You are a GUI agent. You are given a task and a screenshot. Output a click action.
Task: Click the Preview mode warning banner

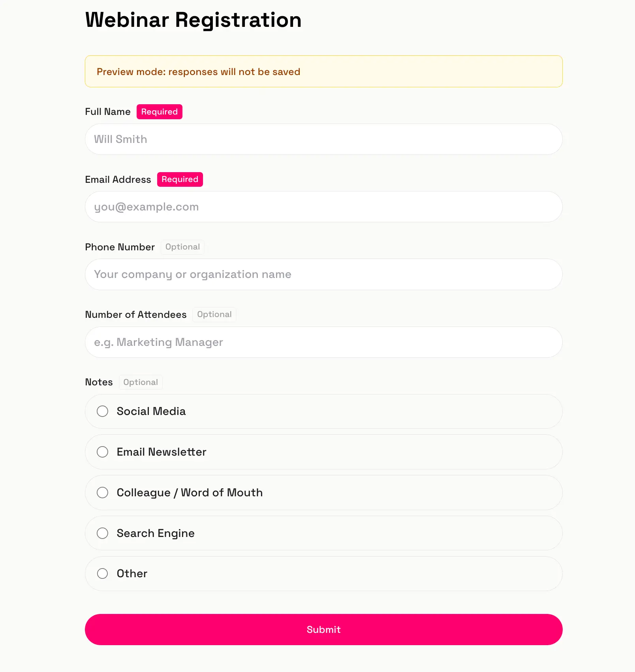(323, 71)
